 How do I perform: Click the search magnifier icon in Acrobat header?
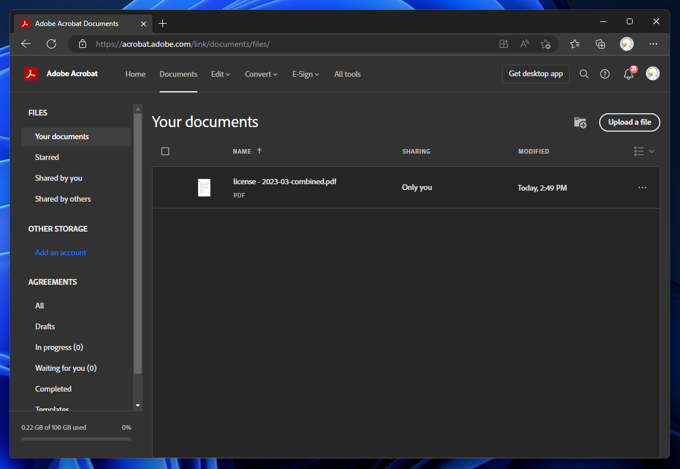(584, 74)
